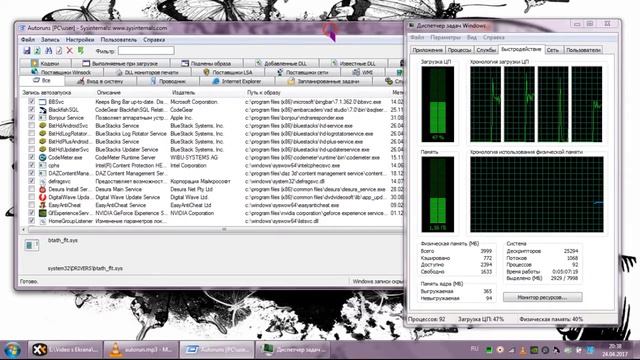The image size is (640, 360).
Task: Enable the BstHdUpdaterSvc checkbox
Action: point(31,149)
